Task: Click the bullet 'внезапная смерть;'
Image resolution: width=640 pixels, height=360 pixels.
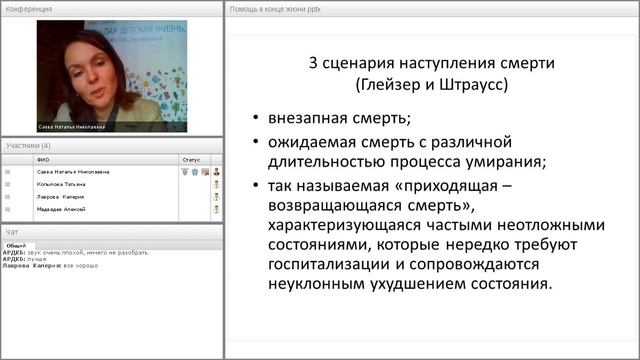Action: click(339, 118)
